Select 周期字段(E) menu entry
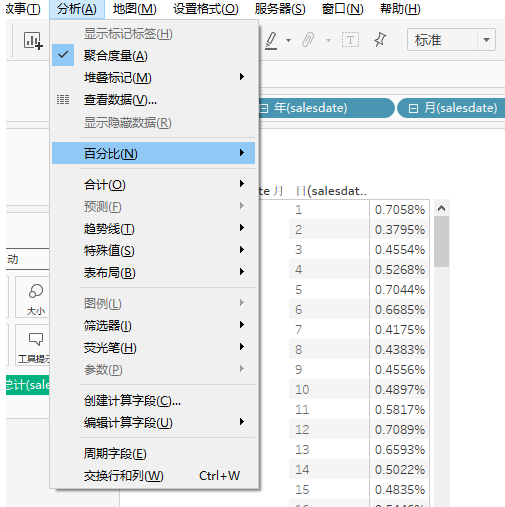Image resolution: width=505 pixels, height=507 pixels. 153,453
